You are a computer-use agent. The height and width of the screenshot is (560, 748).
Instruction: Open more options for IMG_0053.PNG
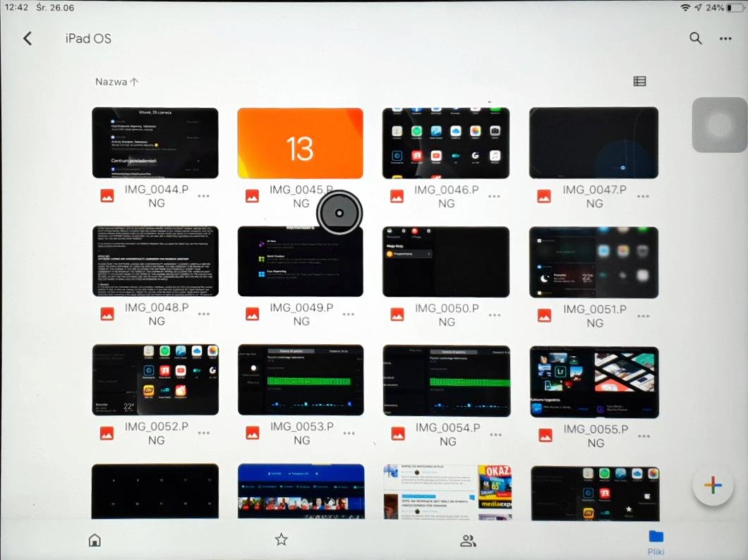coord(349,433)
